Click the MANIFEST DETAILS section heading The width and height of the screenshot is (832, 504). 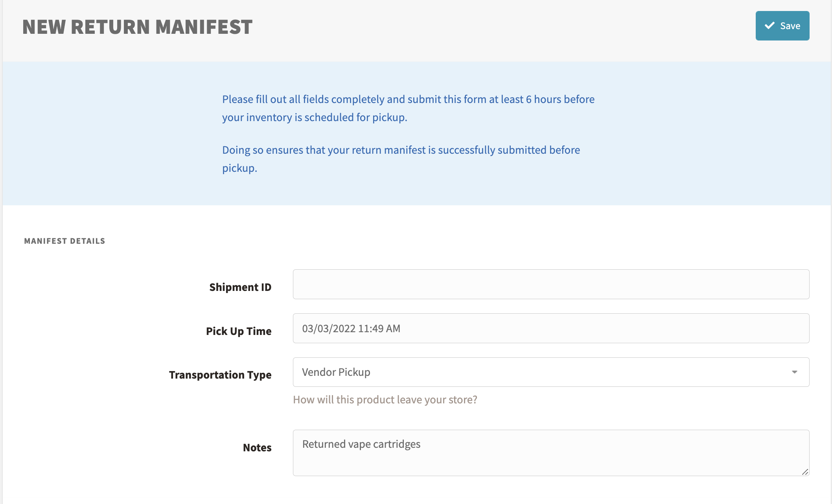pos(64,241)
